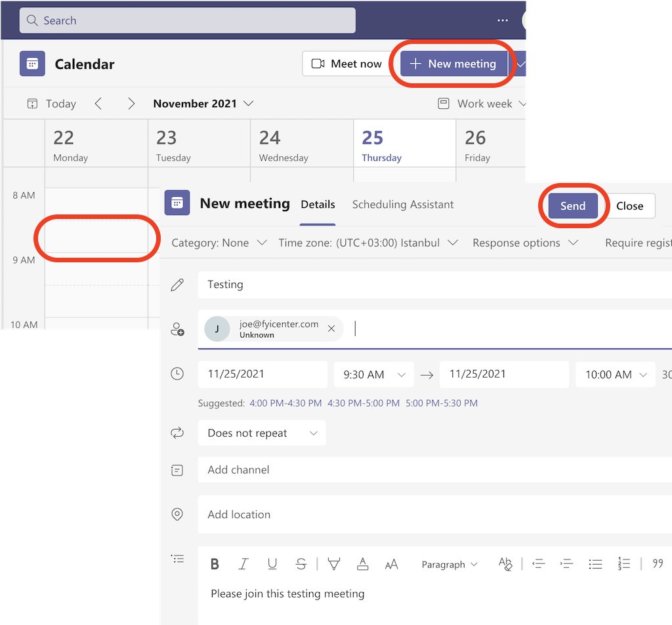The height and width of the screenshot is (625, 672).
Task: Insert a bulleted list
Action: point(595,564)
